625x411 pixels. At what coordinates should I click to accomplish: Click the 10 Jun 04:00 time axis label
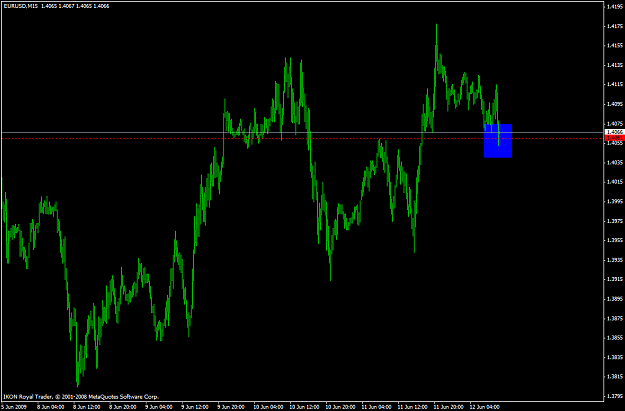pyautogui.click(x=268, y=407)
